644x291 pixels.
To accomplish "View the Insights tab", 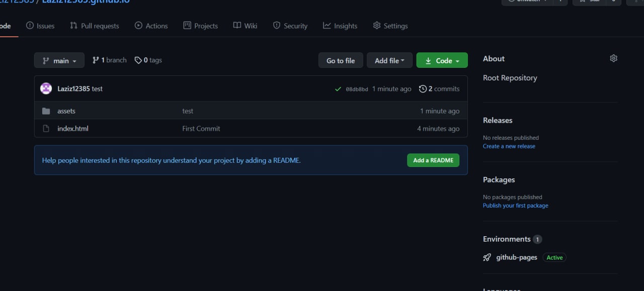I will click(x=340, y=26).
